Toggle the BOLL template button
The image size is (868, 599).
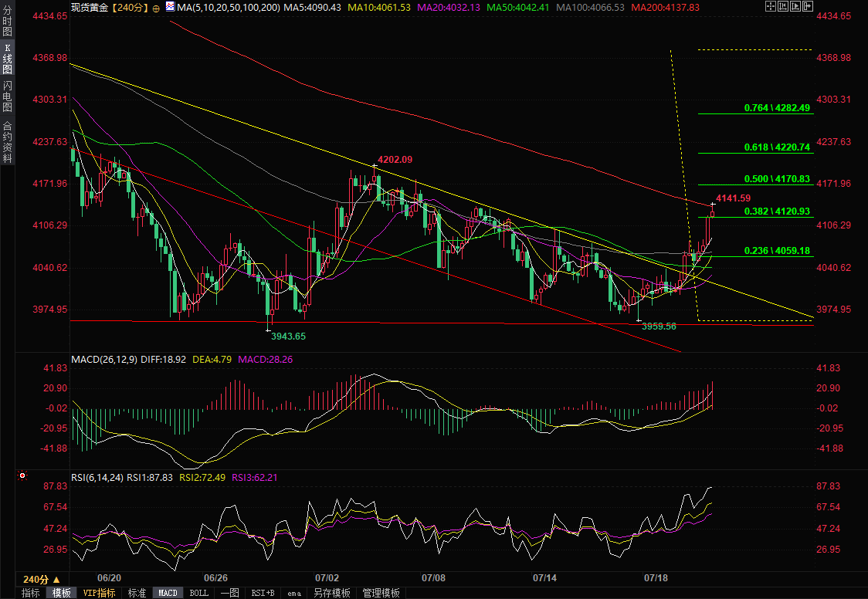pos(198,593)
